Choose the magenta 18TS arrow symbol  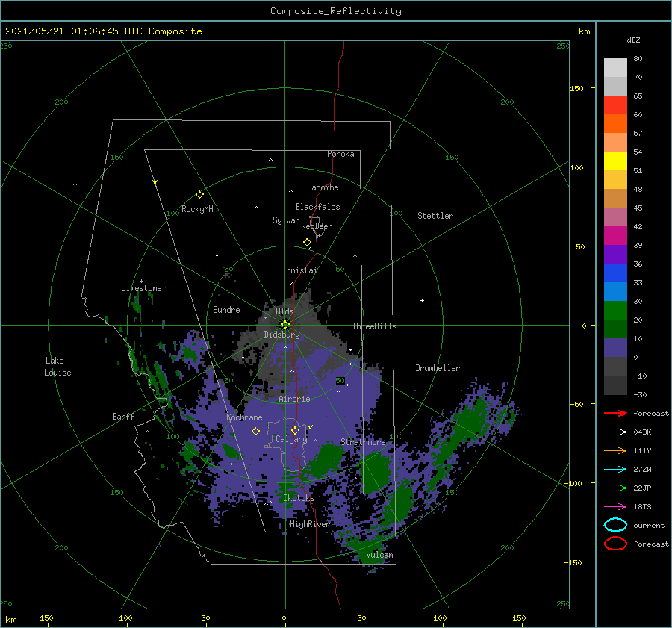[615, 506]
